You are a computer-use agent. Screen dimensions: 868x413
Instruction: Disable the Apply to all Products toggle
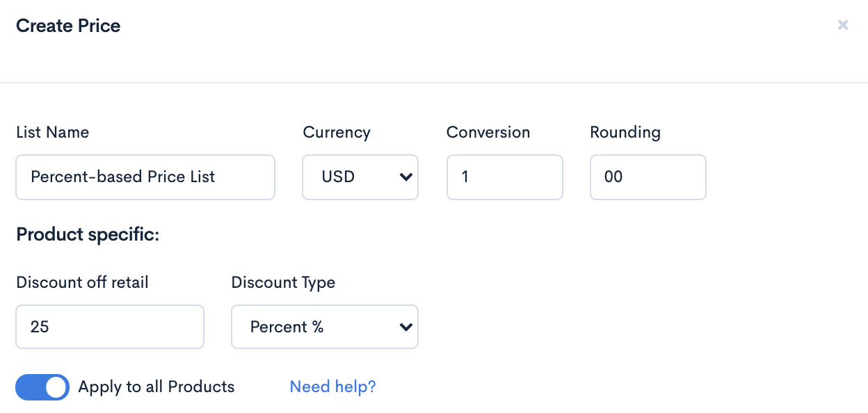point(42,387)
